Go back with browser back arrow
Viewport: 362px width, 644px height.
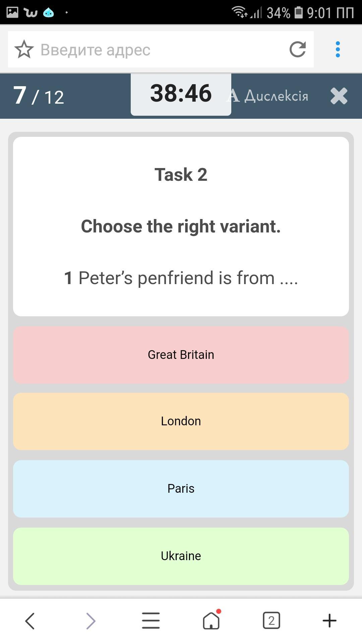(30, 621)
